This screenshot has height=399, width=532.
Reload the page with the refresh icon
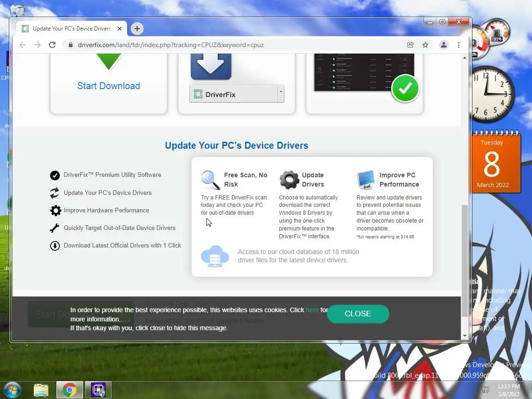(x=52, y=45)
